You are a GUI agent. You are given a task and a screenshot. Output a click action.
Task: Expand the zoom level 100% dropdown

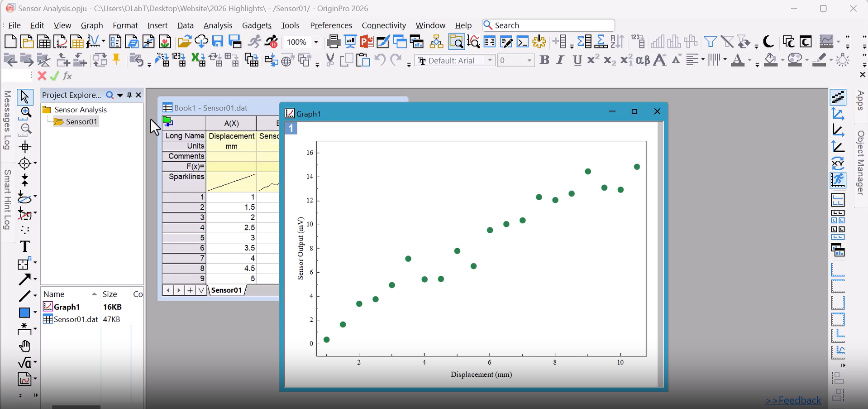(x=316, y=42)
